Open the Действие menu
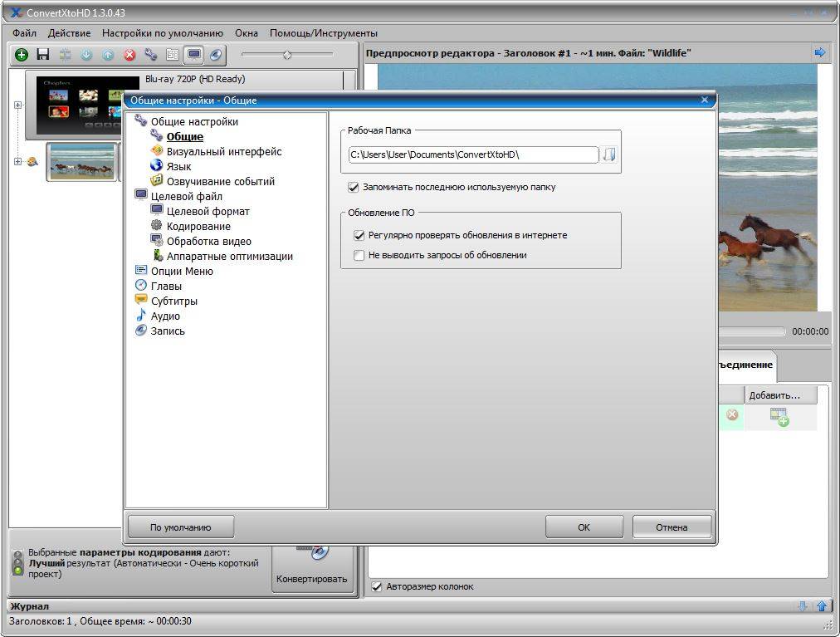 pyautogui.click(x=69, y=33)
